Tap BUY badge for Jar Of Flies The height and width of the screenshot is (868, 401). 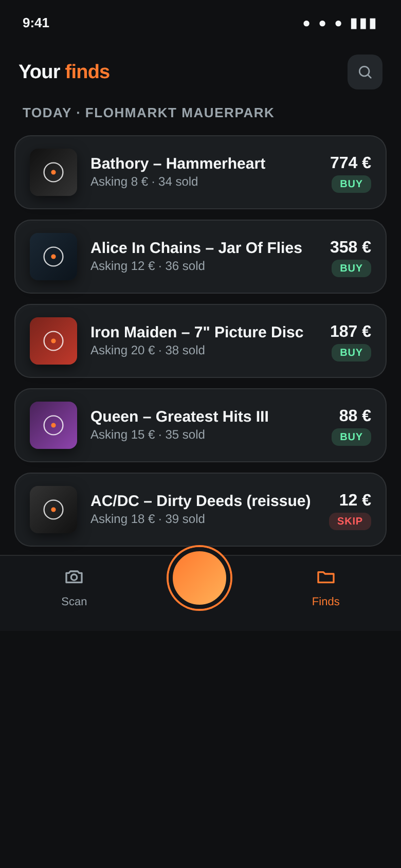coord(351,268)
